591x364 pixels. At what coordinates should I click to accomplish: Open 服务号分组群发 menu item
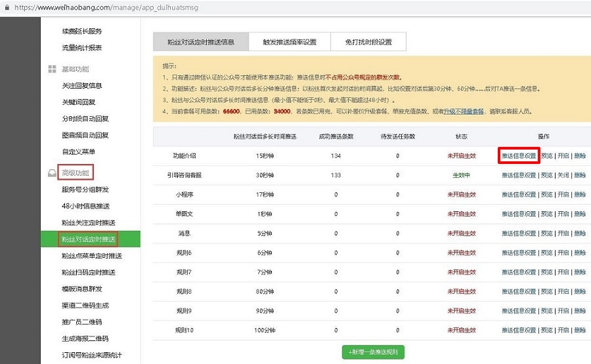coord(85,190)
